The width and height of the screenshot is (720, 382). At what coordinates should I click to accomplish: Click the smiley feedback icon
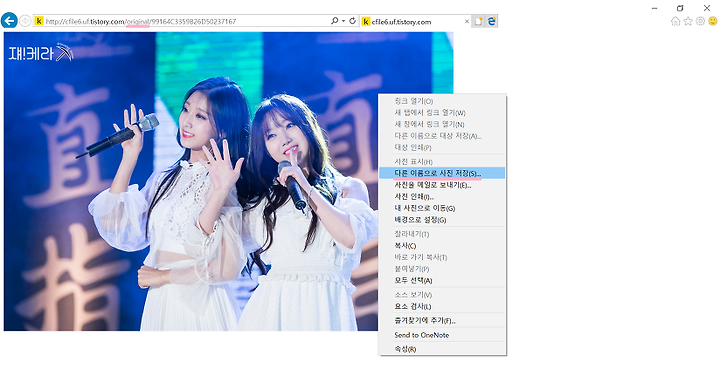pyautogui.click(x=713, y=21)
